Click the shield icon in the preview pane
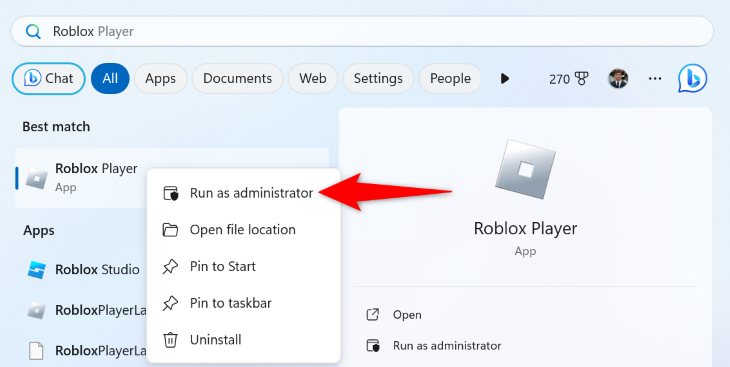Screen dimensions: 730x367 (373, 346)
